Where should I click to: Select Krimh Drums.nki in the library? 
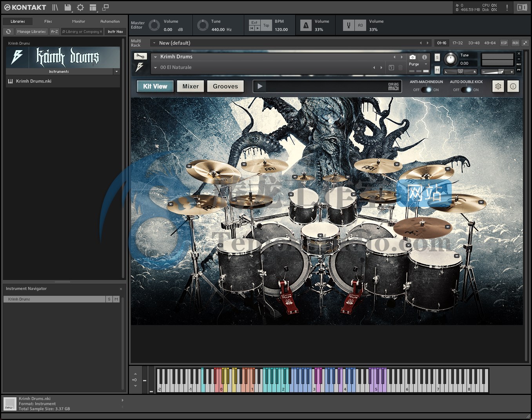click(63, 81)
